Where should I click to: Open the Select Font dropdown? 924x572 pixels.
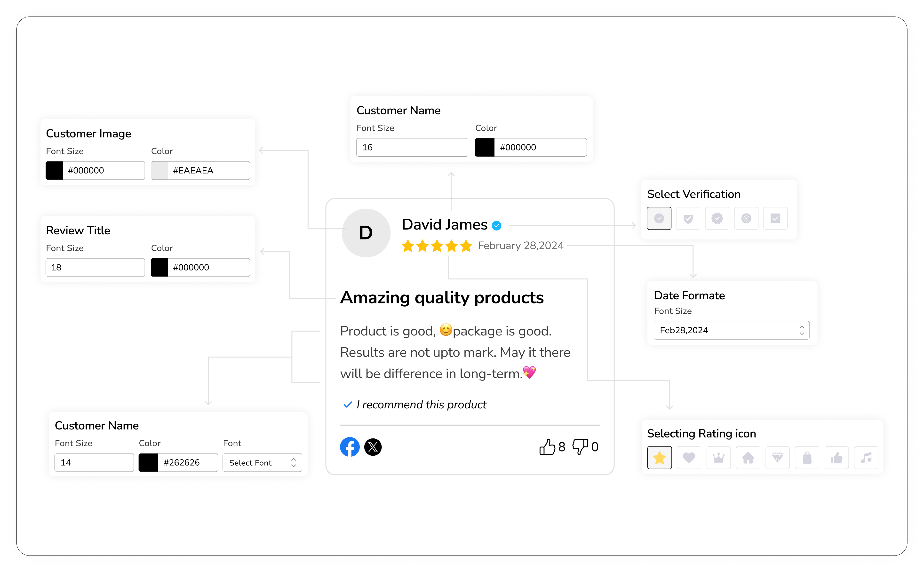tap(262, 463)
